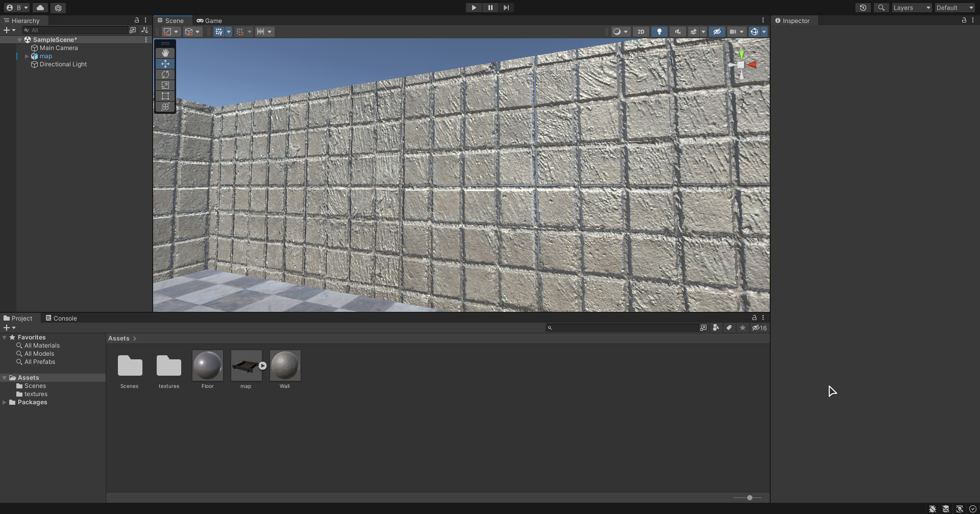Screen dimensions: 980x514
Task: Select the Rotate tool
Action: [165, 75]
